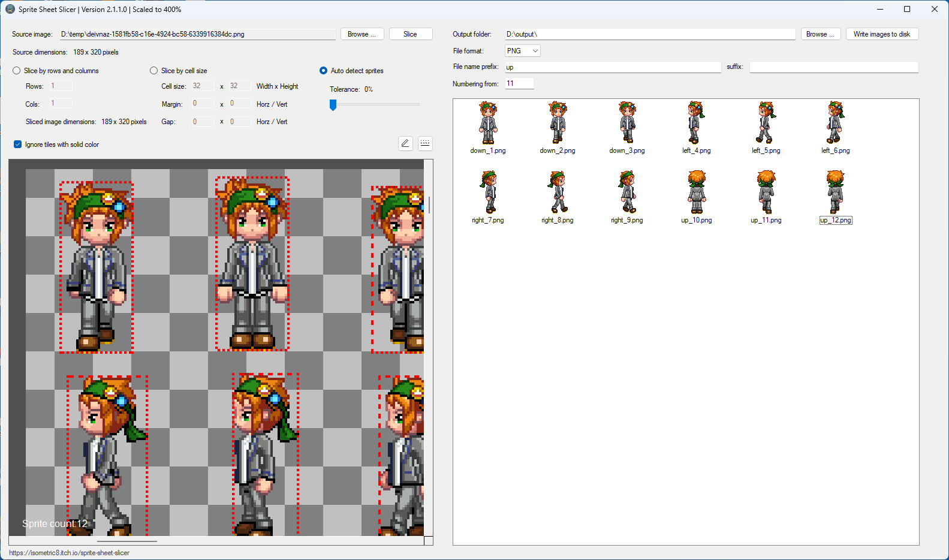Click the Numbering from field

click(x=519, y=83)
